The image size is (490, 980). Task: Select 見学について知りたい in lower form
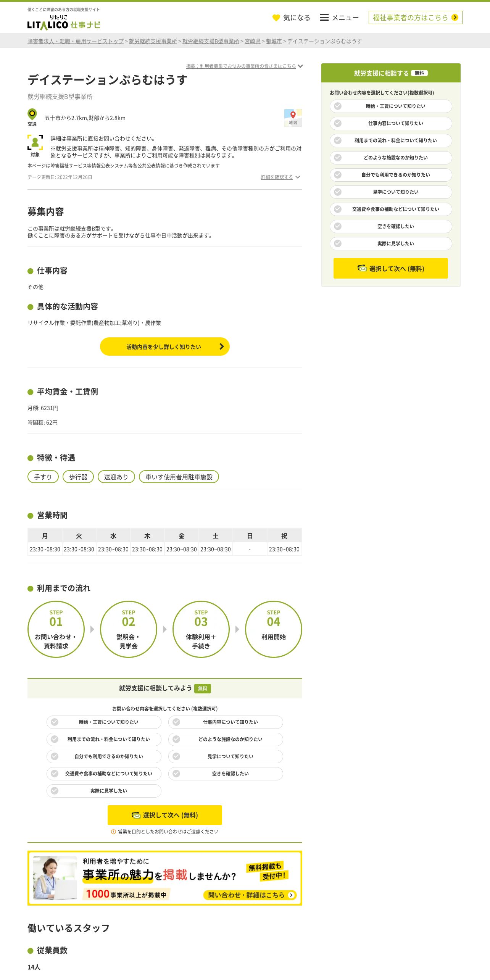tap(226, 756)
